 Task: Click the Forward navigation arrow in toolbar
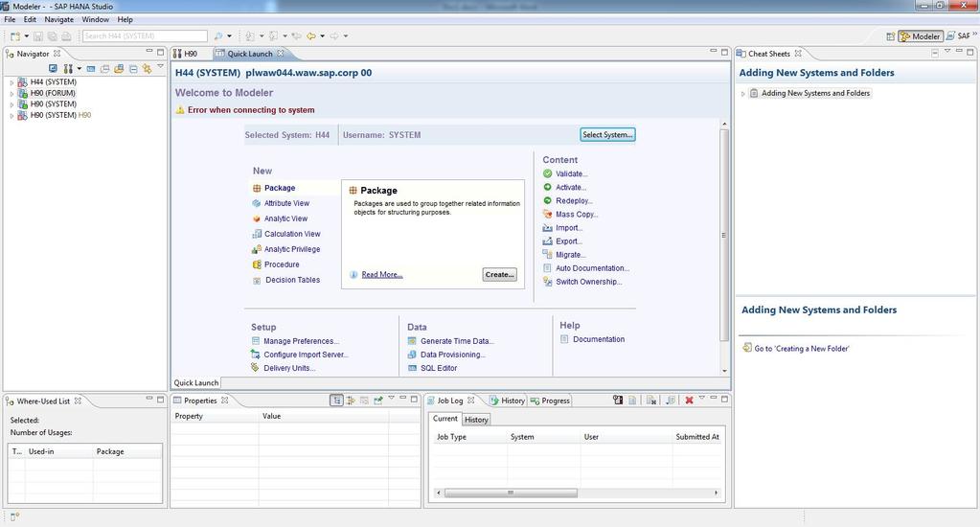334,36
